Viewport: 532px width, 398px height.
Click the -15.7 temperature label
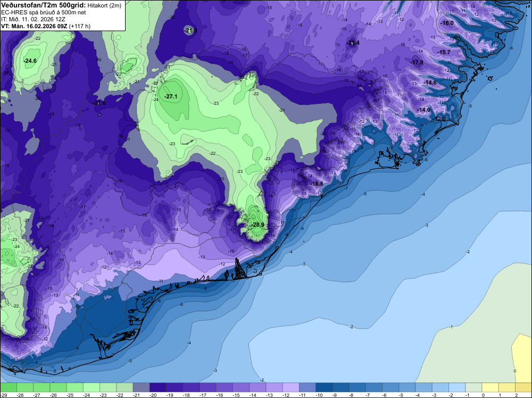tap(444, 52)
